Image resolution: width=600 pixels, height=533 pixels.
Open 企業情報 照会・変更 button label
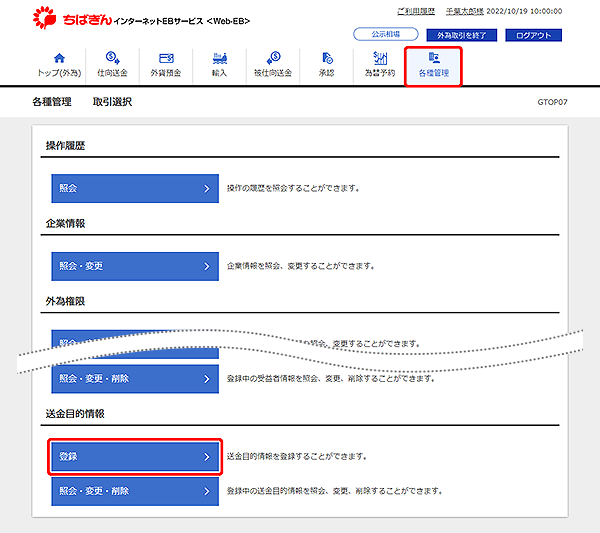pyautogui.click(x=81, y=266)
